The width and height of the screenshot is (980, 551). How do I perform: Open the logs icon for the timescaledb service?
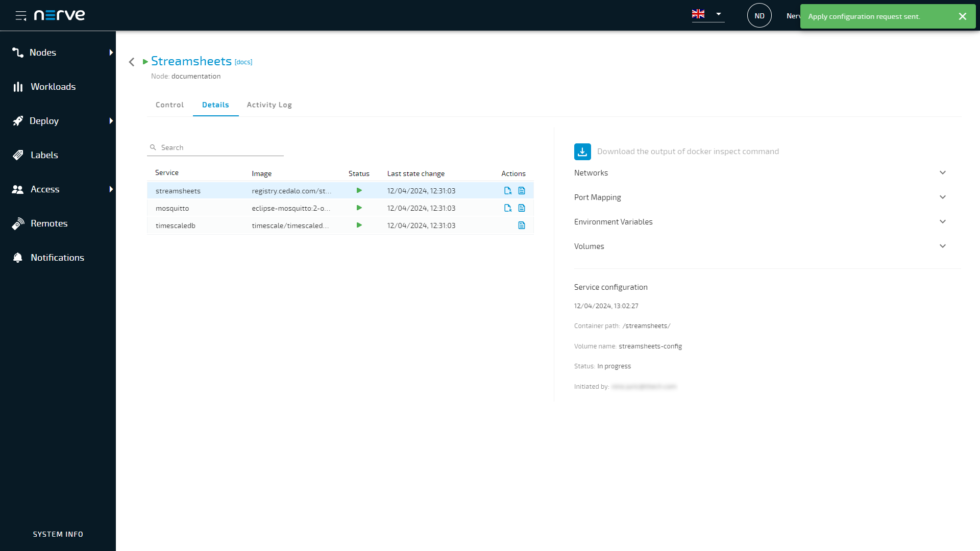tap(522, 226)
